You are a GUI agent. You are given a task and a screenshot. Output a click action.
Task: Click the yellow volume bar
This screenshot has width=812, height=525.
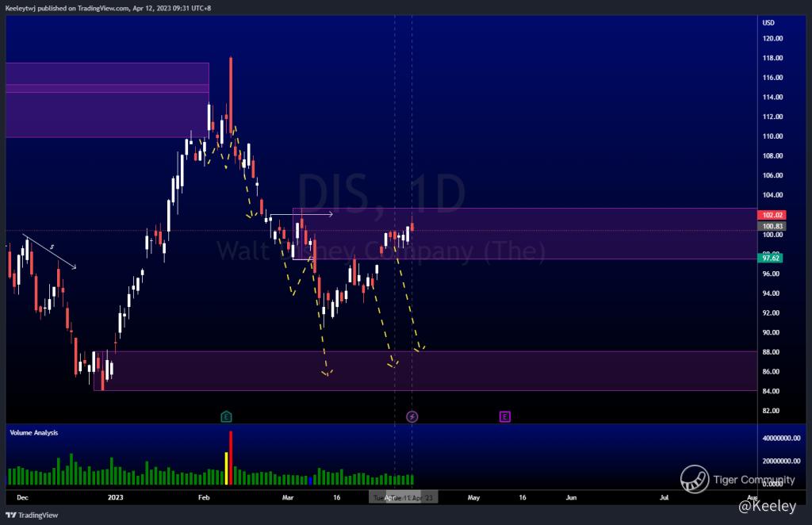(x=226, y=469)
